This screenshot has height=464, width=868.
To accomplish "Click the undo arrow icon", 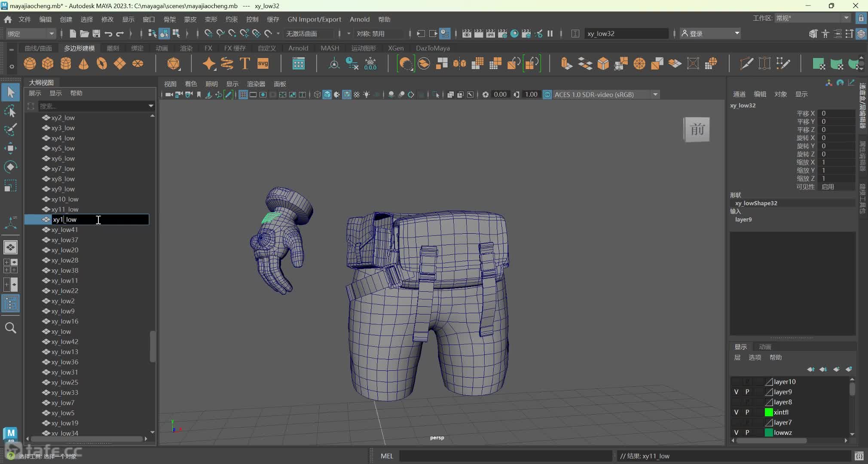I will (x=108, y=34).
